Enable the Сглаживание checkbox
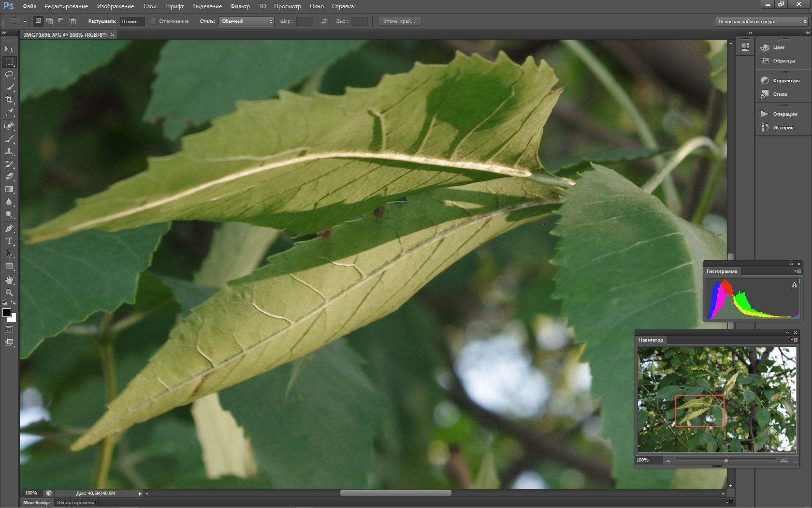The height and width of the screenshot is (508, 812). click(x=153, y=21)
